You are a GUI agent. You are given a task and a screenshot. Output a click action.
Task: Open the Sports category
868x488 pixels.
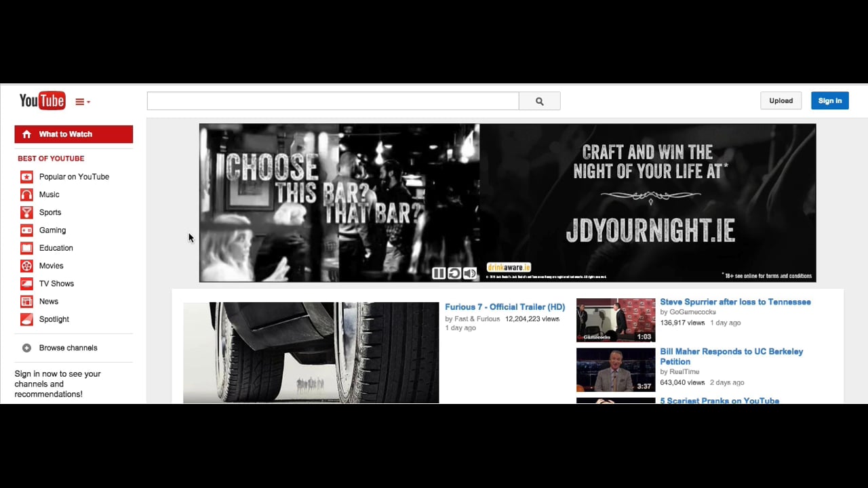[x=50, y=212]
